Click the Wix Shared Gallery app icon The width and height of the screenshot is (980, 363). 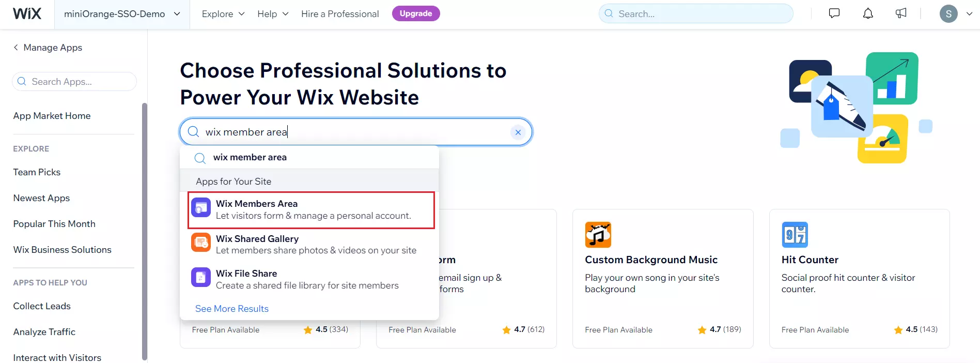pos(200,242)
